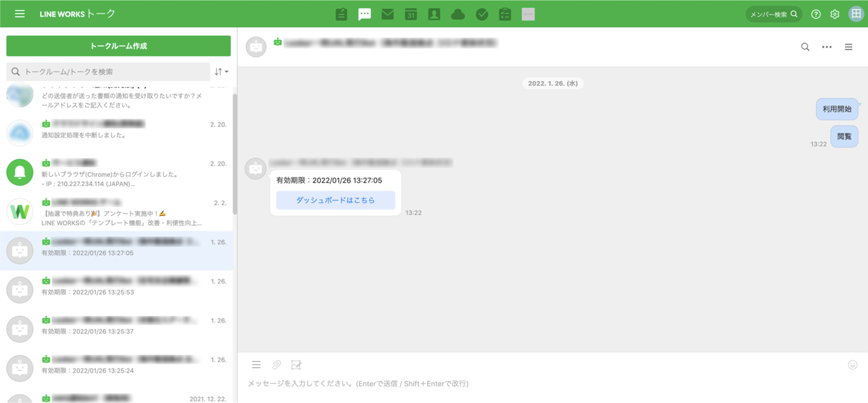
Task: Open the Survey checklist icon
Action: [505, 14]
